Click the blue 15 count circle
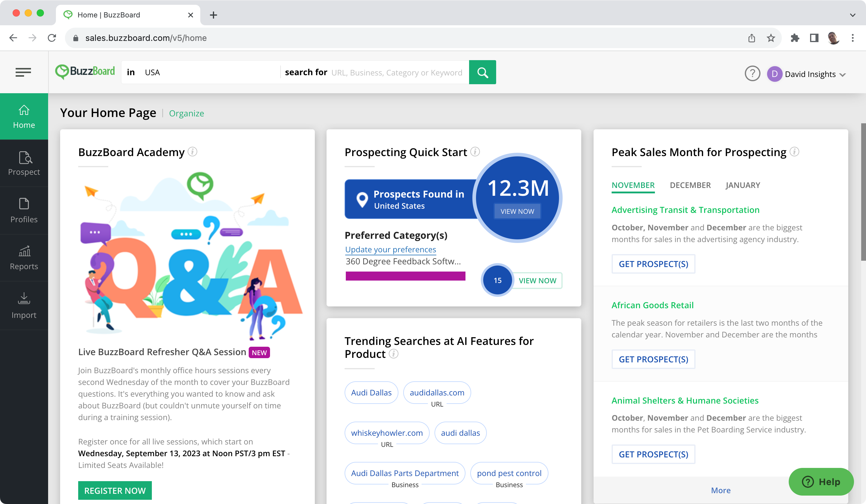This screenshot has width=866, height=504. click(x=497, y=281)
